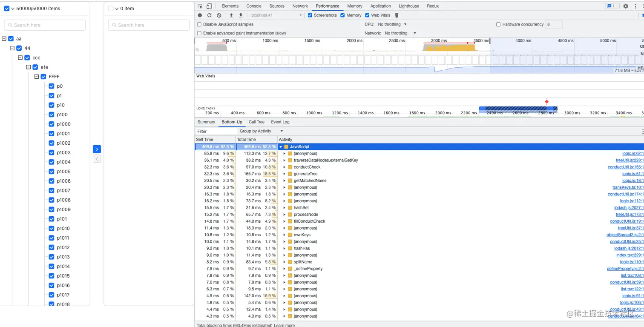Screen dimensions: 644x327
Task: Collapse the JavaScript activity group arrow
Action: [x=281, y=146]
